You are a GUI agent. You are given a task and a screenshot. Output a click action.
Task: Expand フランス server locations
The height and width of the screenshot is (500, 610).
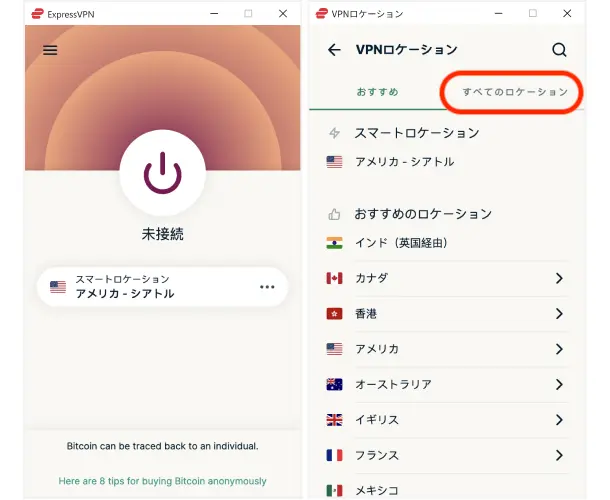[559, 455]
